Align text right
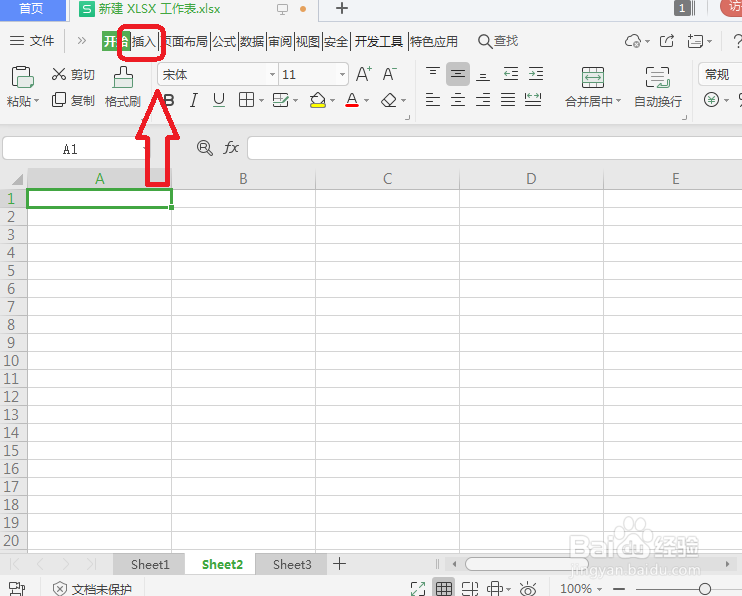The image size is (742, 596). [483, 100]
